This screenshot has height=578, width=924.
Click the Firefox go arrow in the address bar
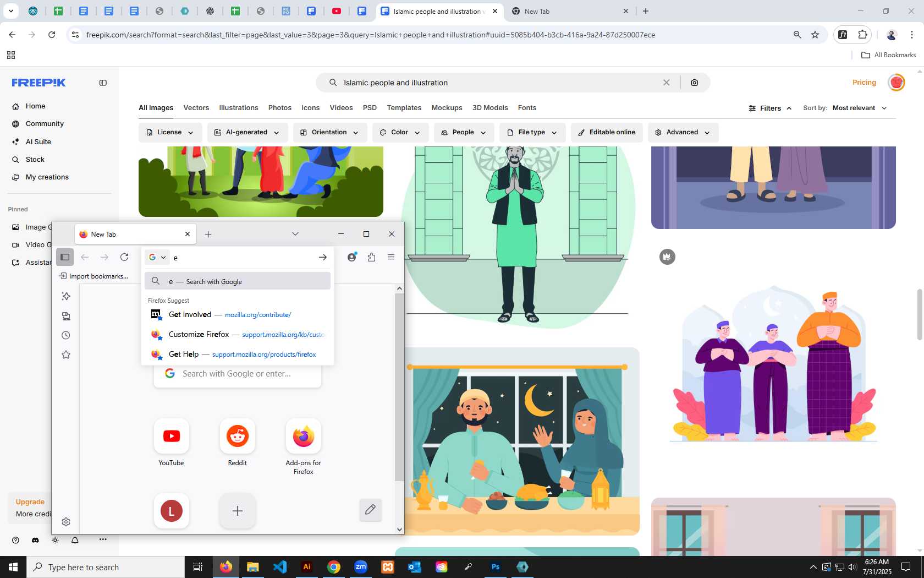point(323,257)
